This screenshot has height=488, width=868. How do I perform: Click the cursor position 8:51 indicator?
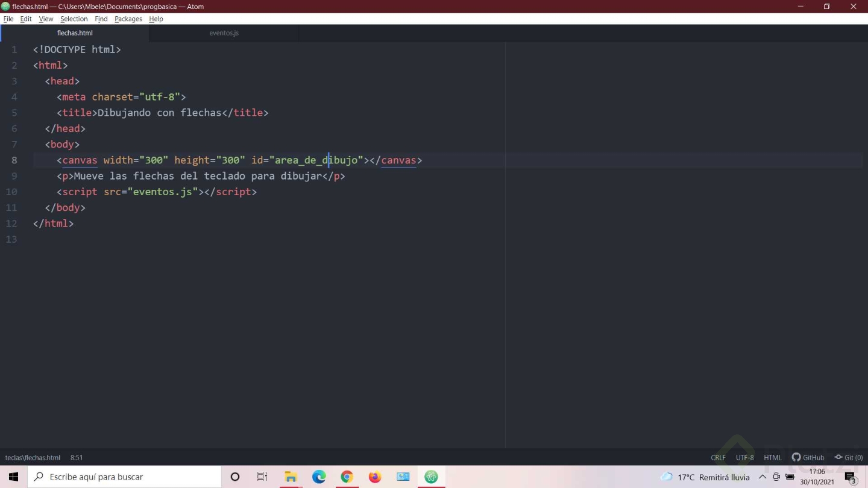click(x=77, y=457)
